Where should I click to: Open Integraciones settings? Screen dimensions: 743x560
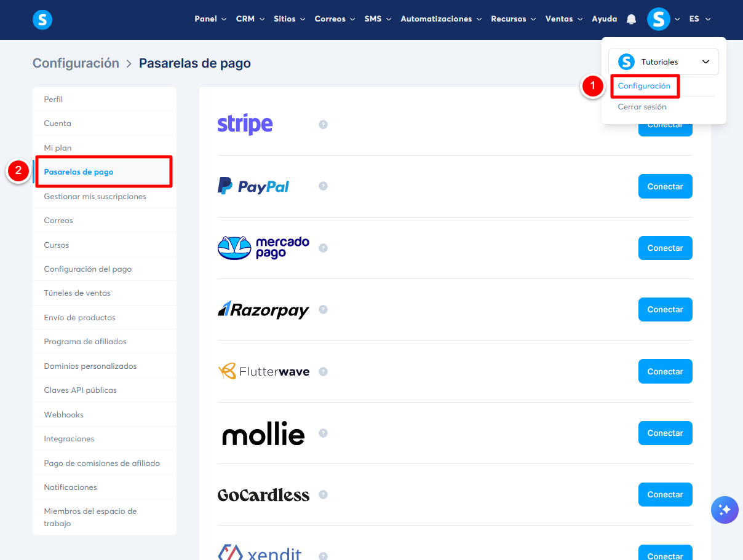click(105, 439)
